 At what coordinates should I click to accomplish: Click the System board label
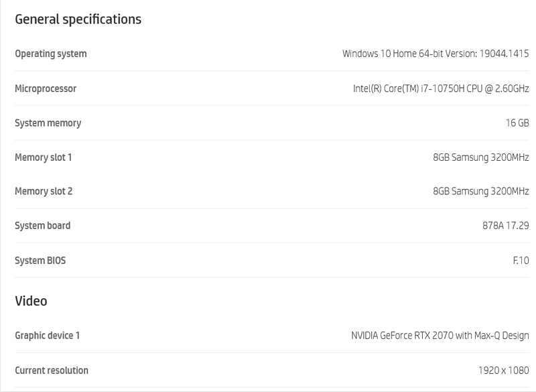[43, 226]
